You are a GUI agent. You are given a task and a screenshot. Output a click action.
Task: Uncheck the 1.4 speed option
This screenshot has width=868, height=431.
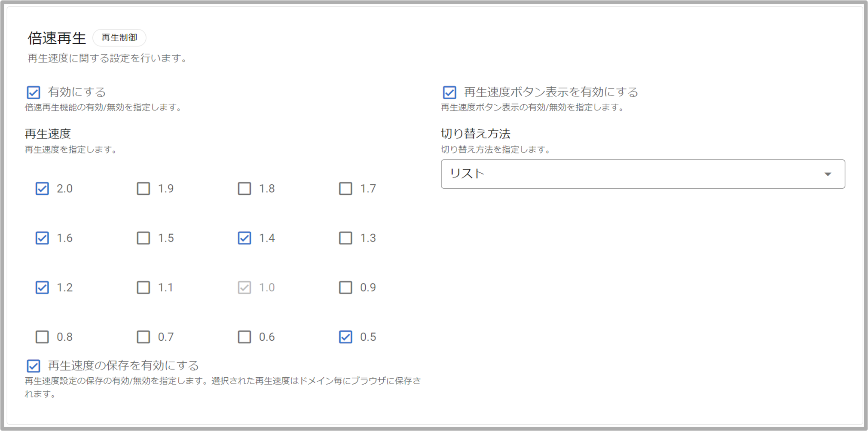pyautogui.click(x=245, y=238)
